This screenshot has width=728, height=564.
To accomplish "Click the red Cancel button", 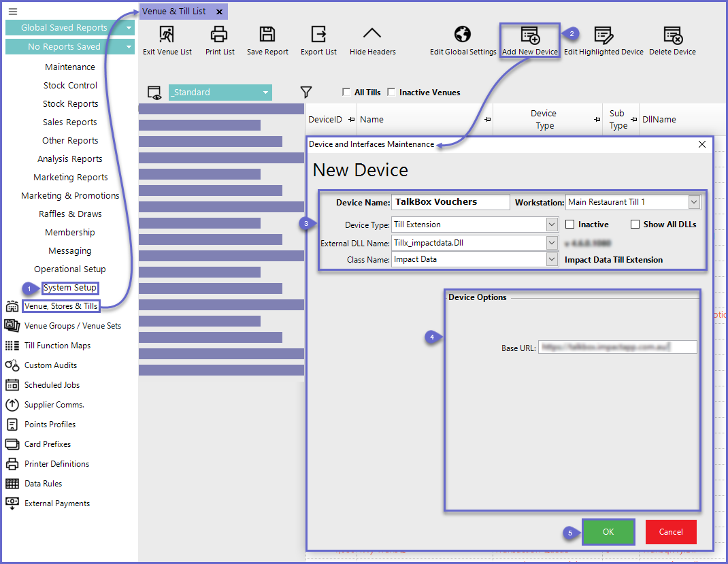I will (x=671, y=532).
